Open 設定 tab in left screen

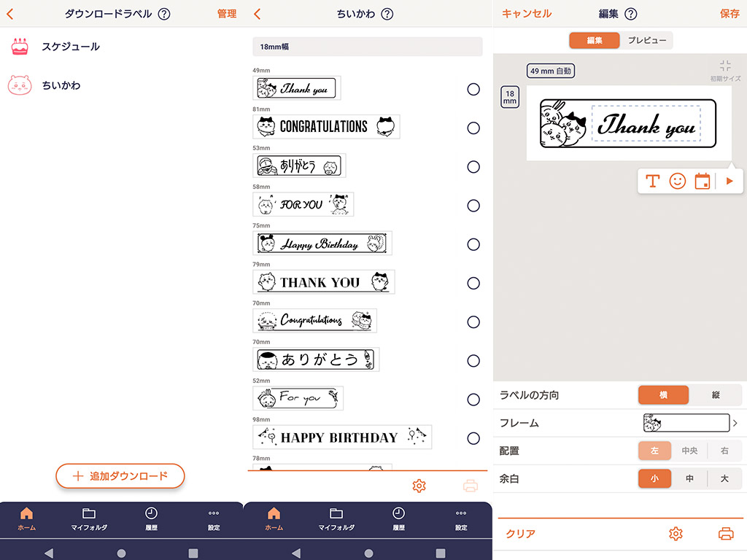pos(214,518)
